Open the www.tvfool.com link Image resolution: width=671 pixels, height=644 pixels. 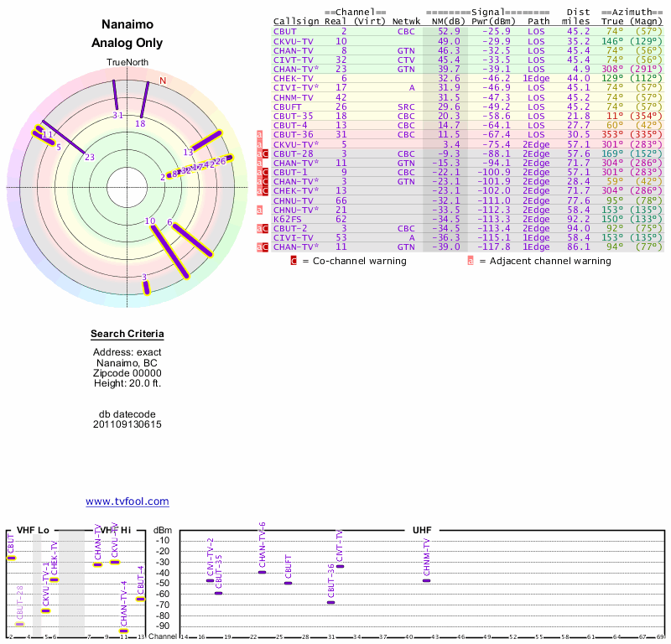coord(127,501)
